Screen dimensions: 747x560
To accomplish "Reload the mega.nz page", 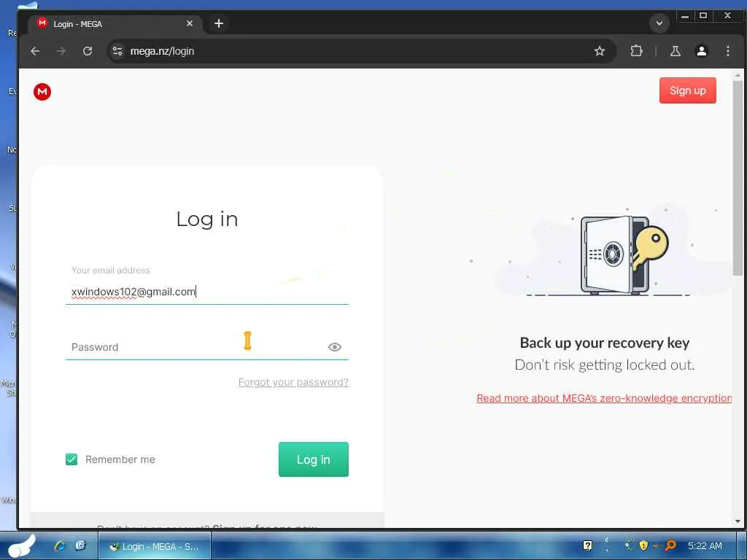I will coord(88,51).
